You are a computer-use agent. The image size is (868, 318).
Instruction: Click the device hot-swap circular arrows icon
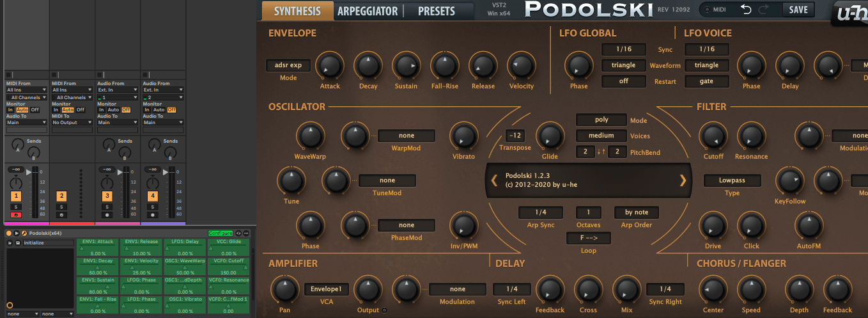click(238, 233)
